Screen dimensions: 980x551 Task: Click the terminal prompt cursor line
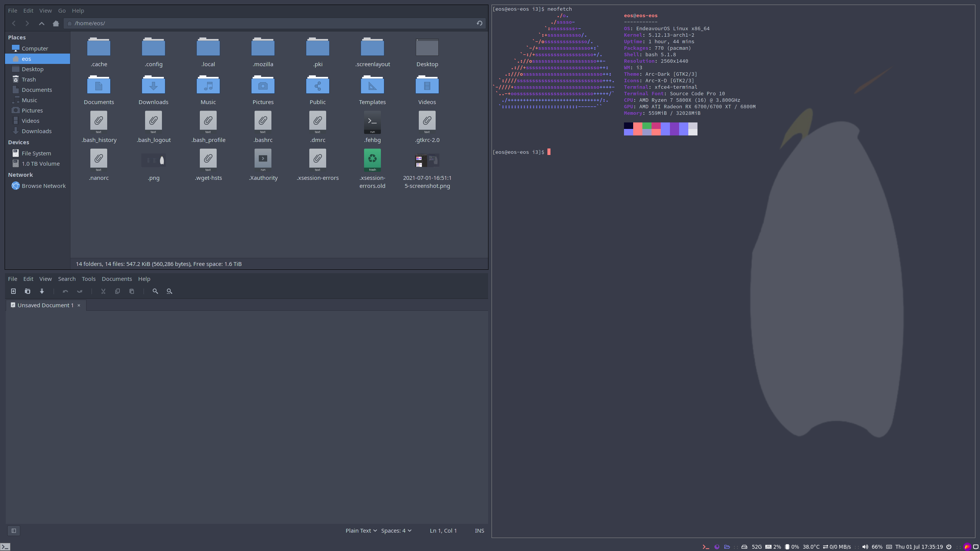[521, 152]
